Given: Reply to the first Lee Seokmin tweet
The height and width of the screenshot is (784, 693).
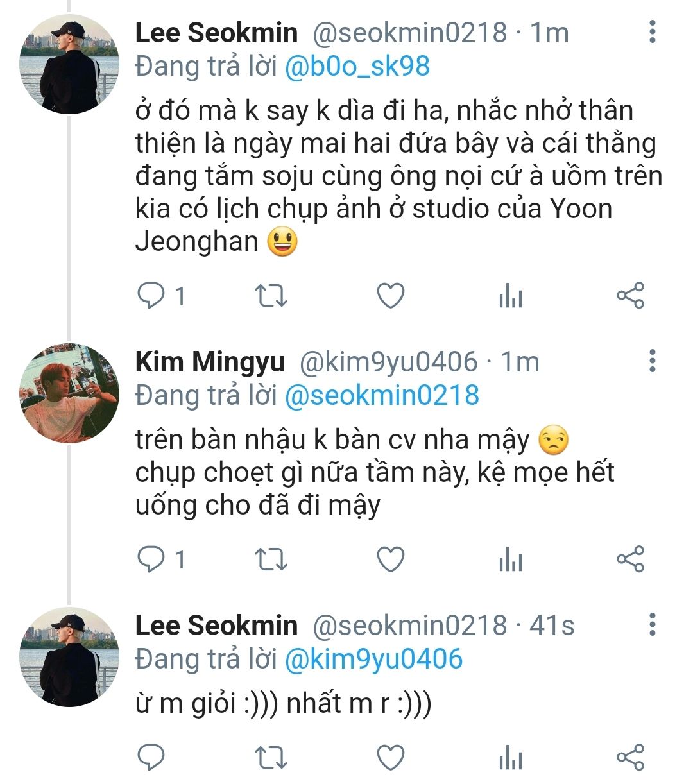Looking at the screenshot, I should (x=152, y=296).
